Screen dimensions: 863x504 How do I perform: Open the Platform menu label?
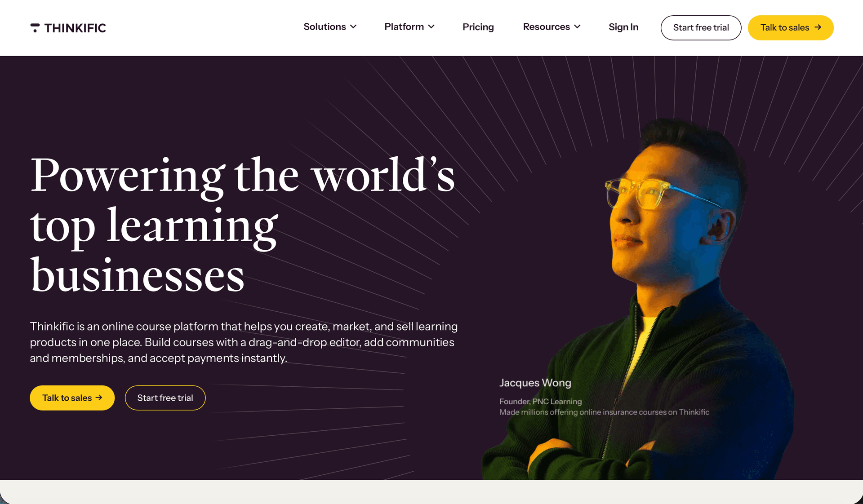click(404, 27)
